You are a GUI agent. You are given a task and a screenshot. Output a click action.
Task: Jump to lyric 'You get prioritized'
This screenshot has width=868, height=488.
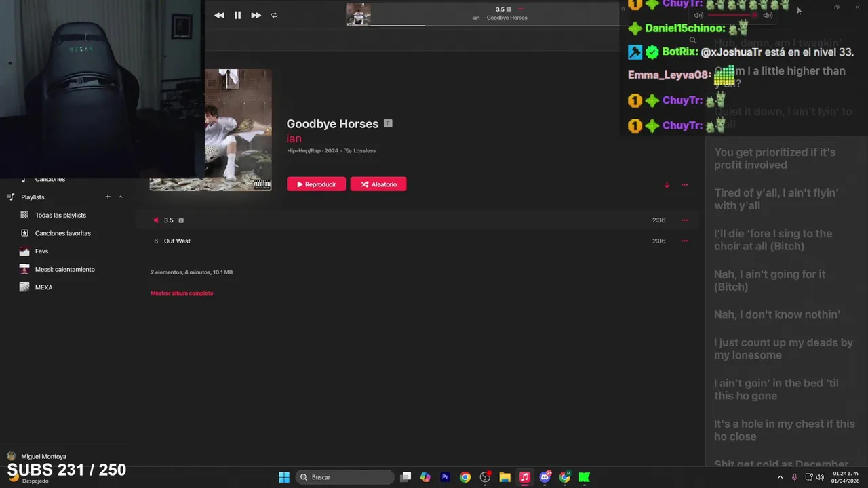point(774,159)
